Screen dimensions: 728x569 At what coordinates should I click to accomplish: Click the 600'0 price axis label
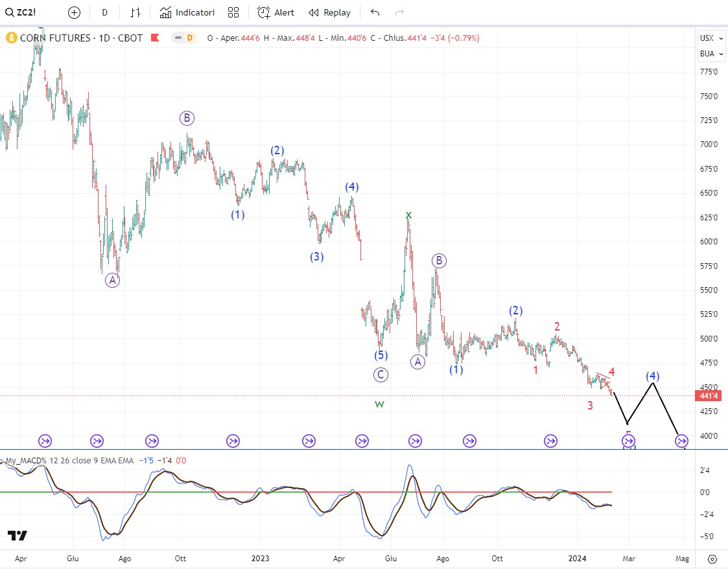coord(709,242)
